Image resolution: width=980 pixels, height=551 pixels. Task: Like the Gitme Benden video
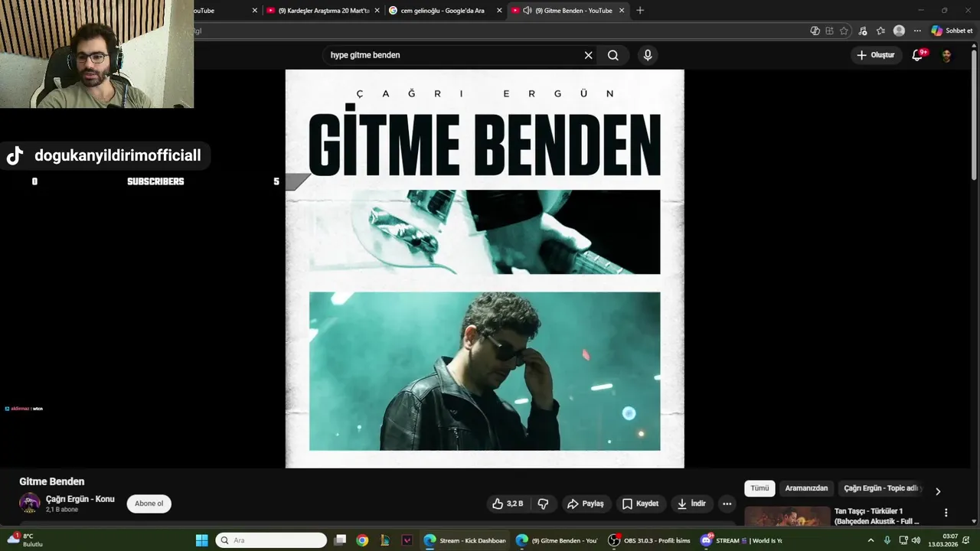coord(507,504)
